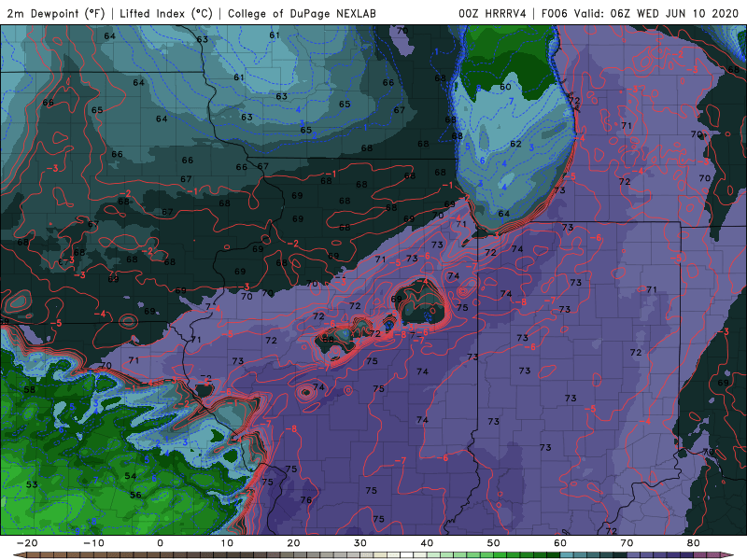Click the '40' color scale label
The width and height of the screenshot is (747, 560).
coord(427,543)
